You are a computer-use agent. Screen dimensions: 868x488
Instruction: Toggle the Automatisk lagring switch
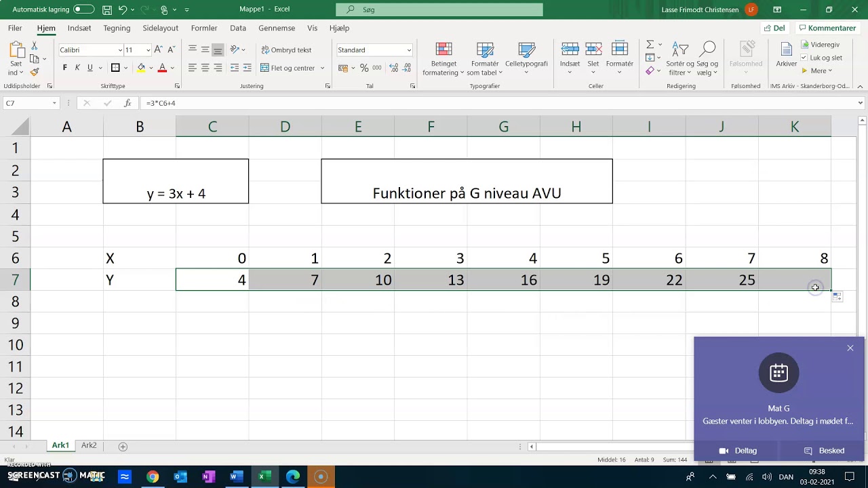[84, 9]
